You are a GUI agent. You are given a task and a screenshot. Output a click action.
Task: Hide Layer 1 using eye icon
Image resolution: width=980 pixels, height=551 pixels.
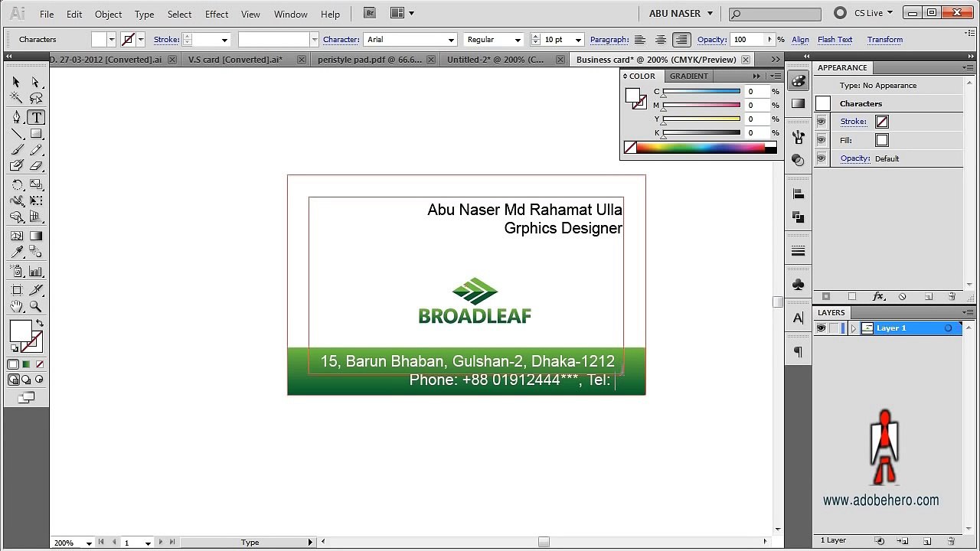pyautogui.click(x=821, y=328)
